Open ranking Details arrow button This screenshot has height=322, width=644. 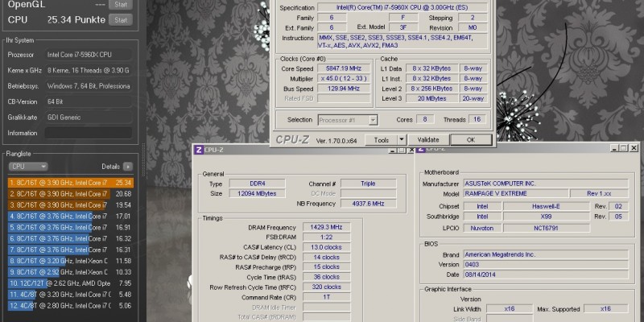128,167
